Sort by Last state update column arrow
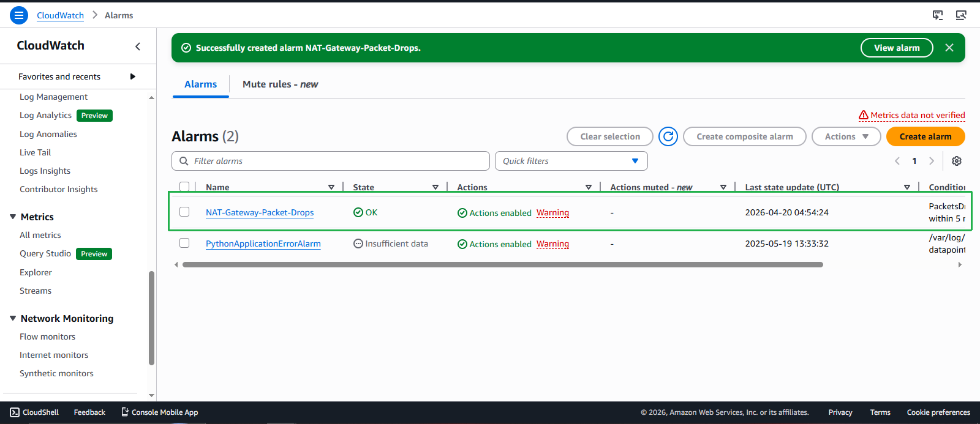The width and height of the screenshot is (980, 424). pos(907,187)
